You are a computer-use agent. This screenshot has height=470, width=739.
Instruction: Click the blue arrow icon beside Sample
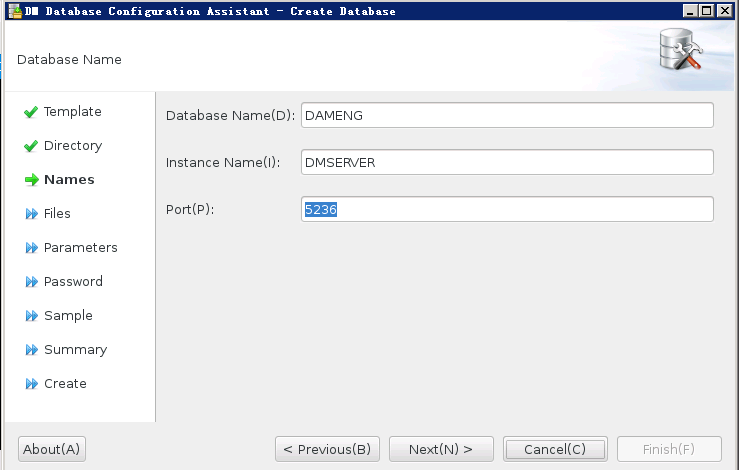click(x=32, y=315)
